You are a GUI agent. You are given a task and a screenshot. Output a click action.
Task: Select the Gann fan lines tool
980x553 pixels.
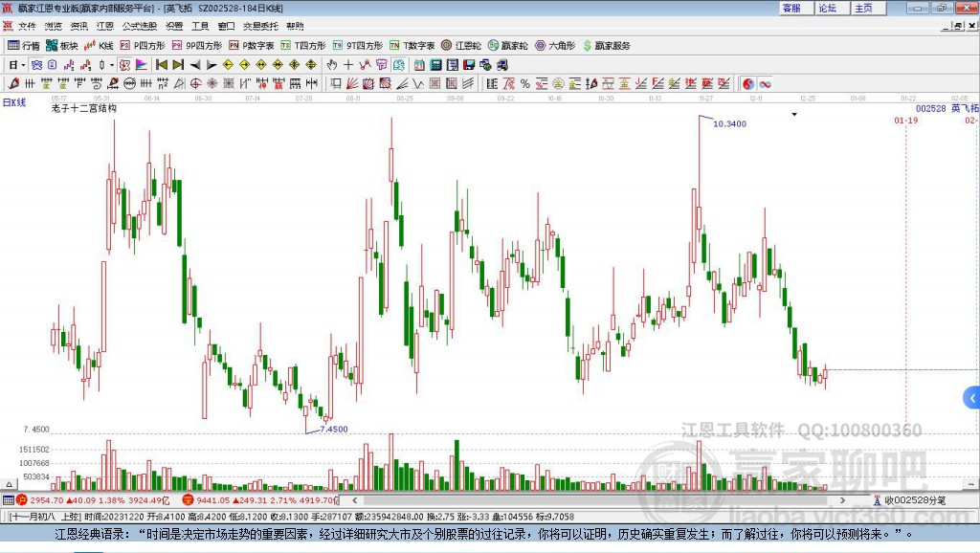tap(352, 84)
